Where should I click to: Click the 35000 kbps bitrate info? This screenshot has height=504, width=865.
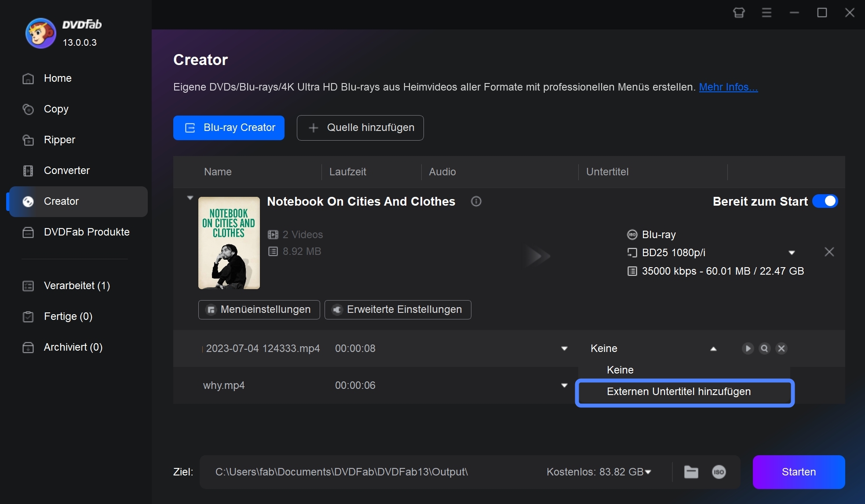[x=723, y=271]
